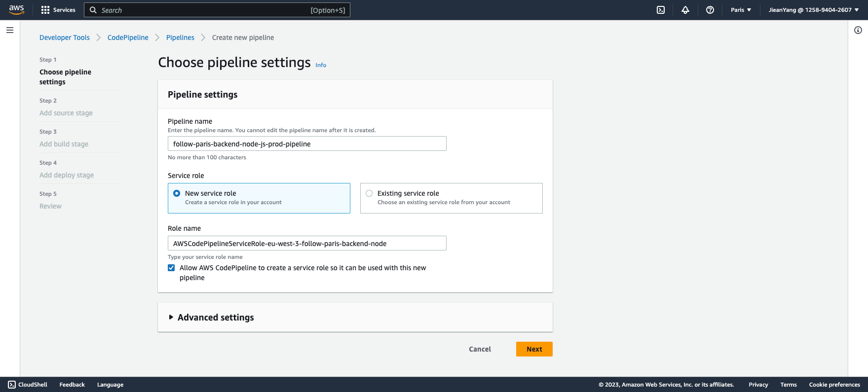Screen dimensions: 868x392
Task: Click the CloudShell text in footer
Action: (33, 385)
